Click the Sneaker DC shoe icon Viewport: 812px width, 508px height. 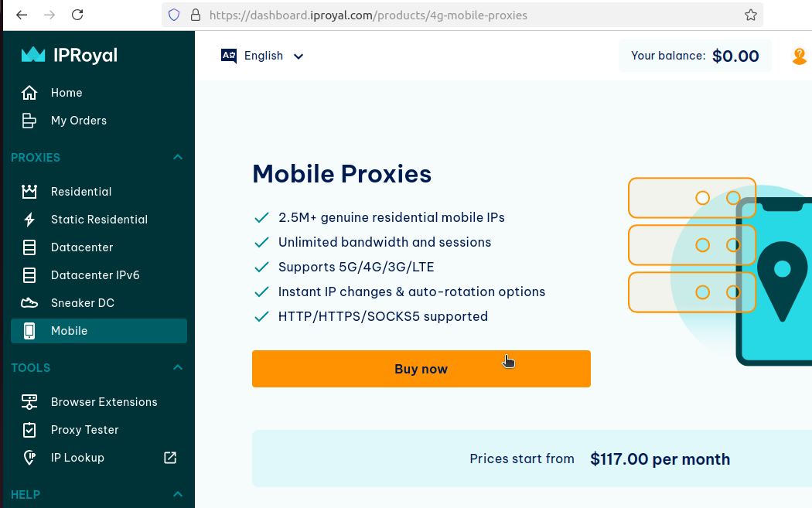click(x=29, y=303)
